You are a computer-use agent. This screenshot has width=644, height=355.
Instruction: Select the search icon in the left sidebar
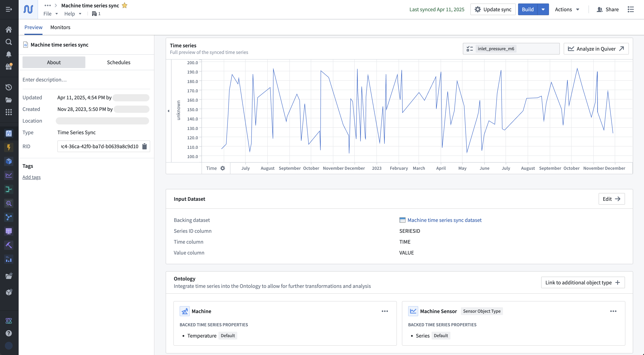9,42
